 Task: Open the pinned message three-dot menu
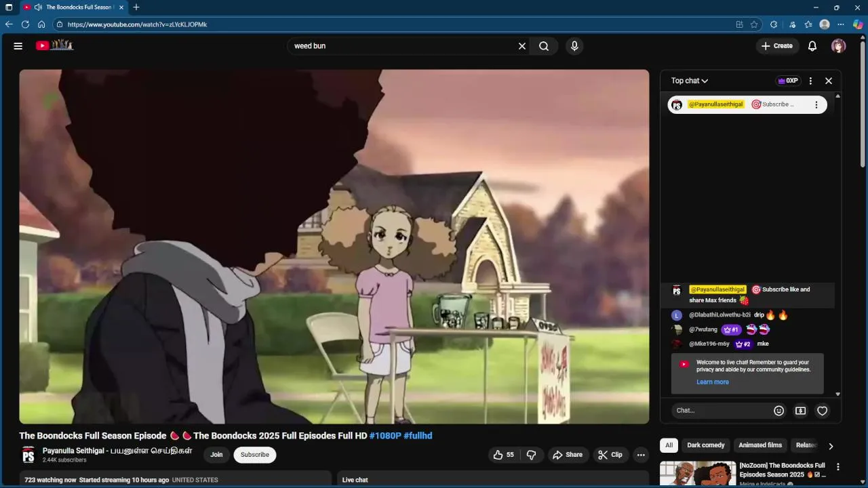pos(816,104)
